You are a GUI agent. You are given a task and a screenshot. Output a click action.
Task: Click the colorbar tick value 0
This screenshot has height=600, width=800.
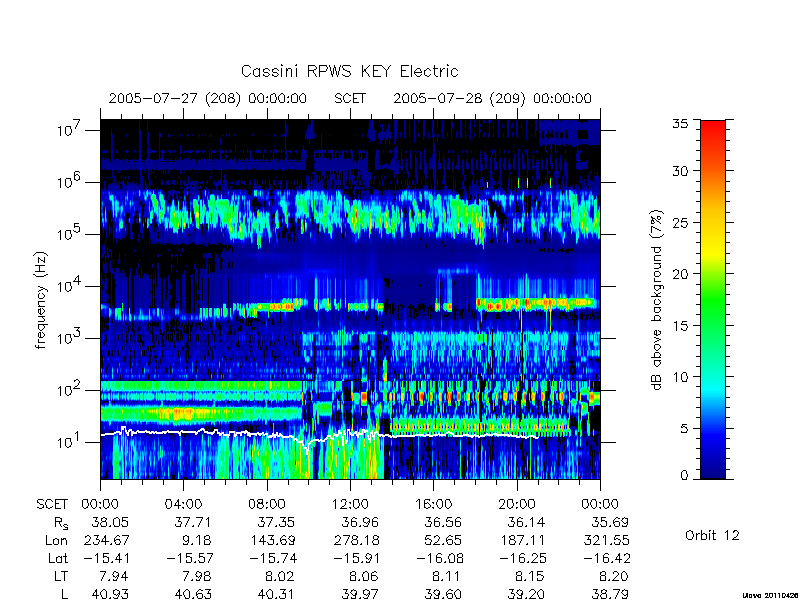[x=684, y=475]
